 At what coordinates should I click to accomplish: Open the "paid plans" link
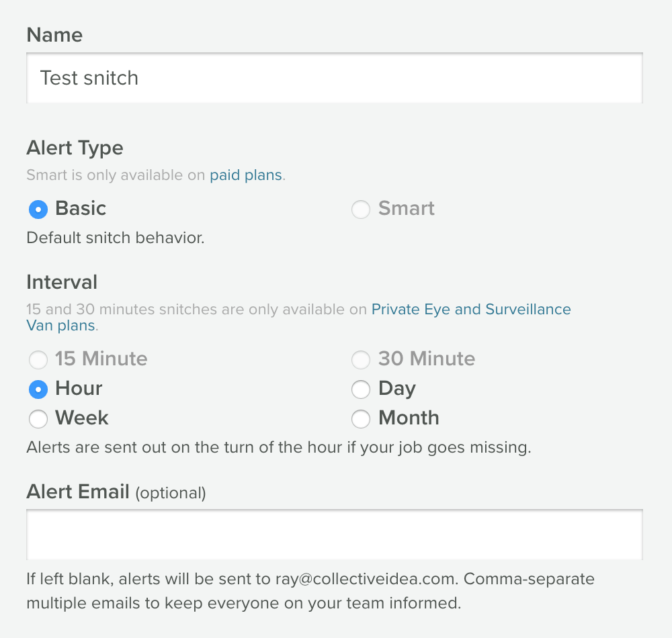[x=246, y=175]
